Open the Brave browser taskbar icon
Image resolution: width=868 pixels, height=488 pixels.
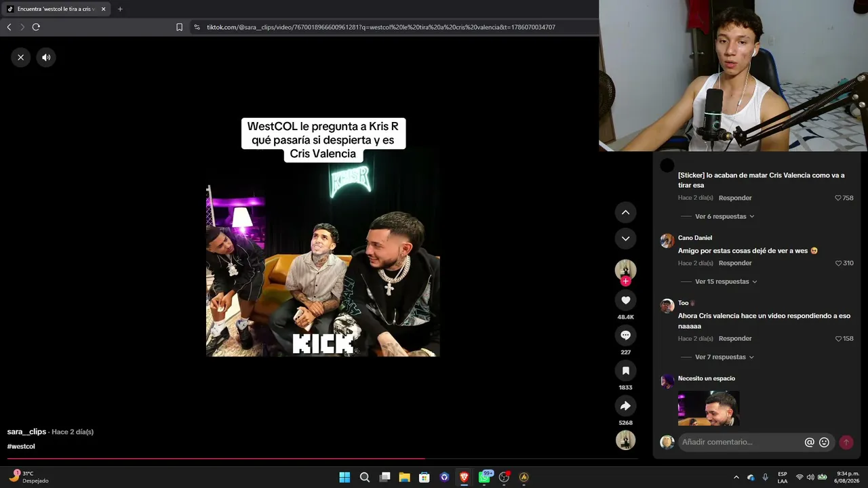(x=464, y=477)
